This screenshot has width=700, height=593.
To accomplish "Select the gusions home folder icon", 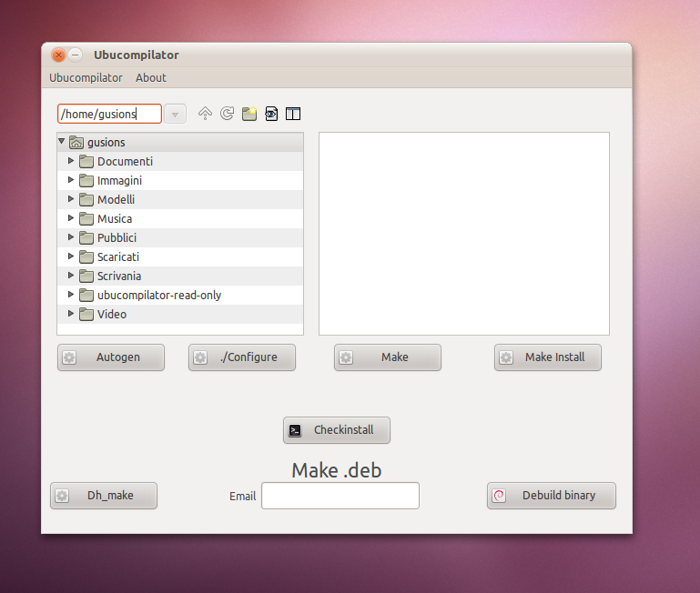I will [x=76, y=142].
